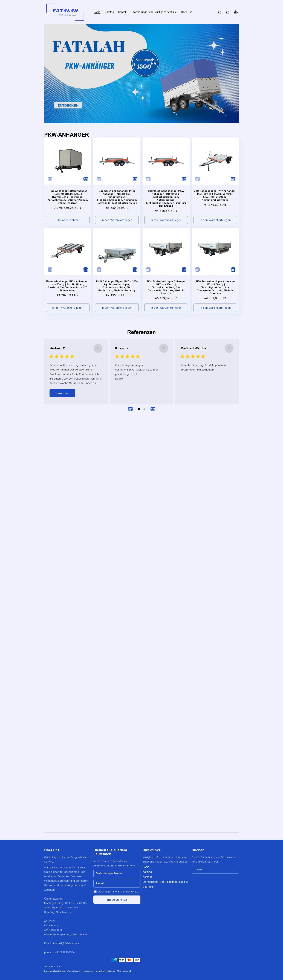Viewport: 283px width, 980px height.
Task: Select the first testimonial pagination dot
Action: click(x=139, y=409)
